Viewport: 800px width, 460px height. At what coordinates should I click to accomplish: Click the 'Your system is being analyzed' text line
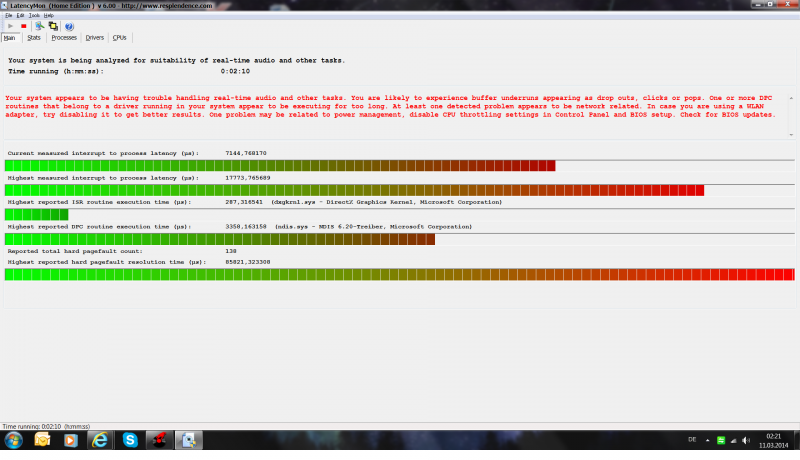tap(177, 60)
